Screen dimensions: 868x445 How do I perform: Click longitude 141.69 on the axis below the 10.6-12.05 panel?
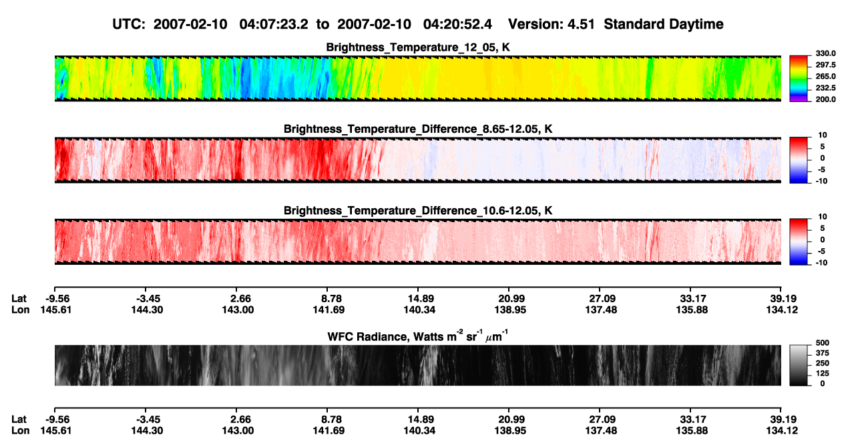(x=327, y=310)
